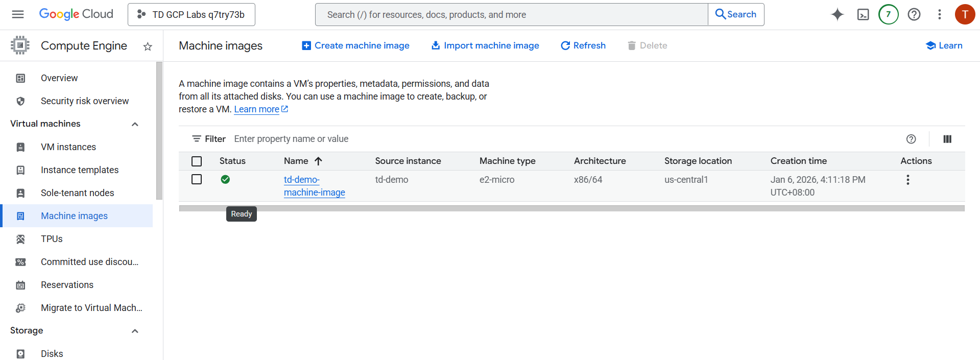Select all rows with header checkbox
Image resolution: width=980 pixels, height=360 pixels.
pyautogui.click(x=197, y=161)
